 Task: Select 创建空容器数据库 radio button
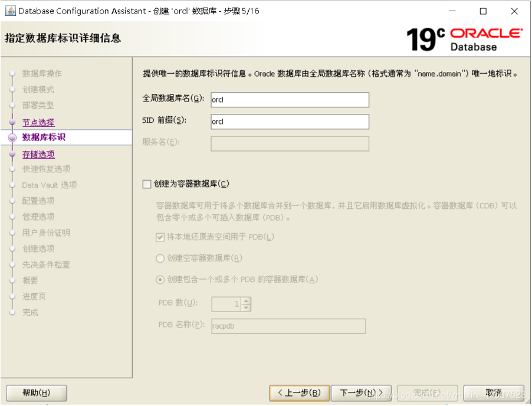tap(160, 258)
